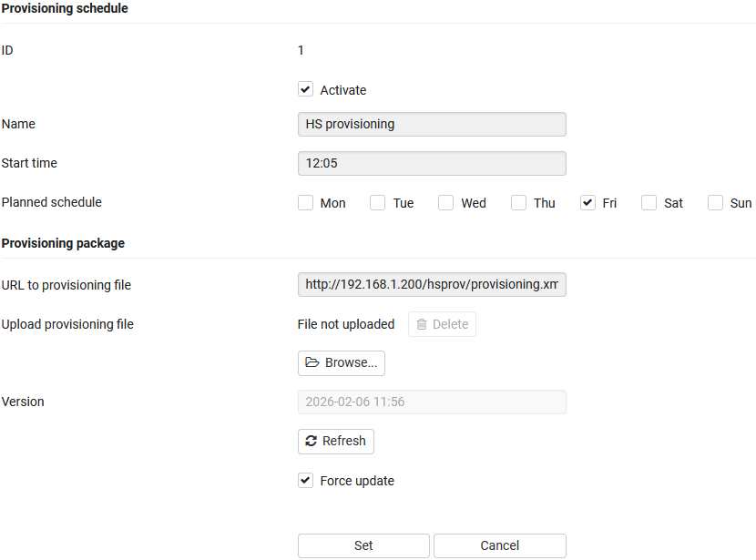This screenshot has height=560, width=756.
Task: Enable Saturday in planned schedule
Action: (649, 203)
